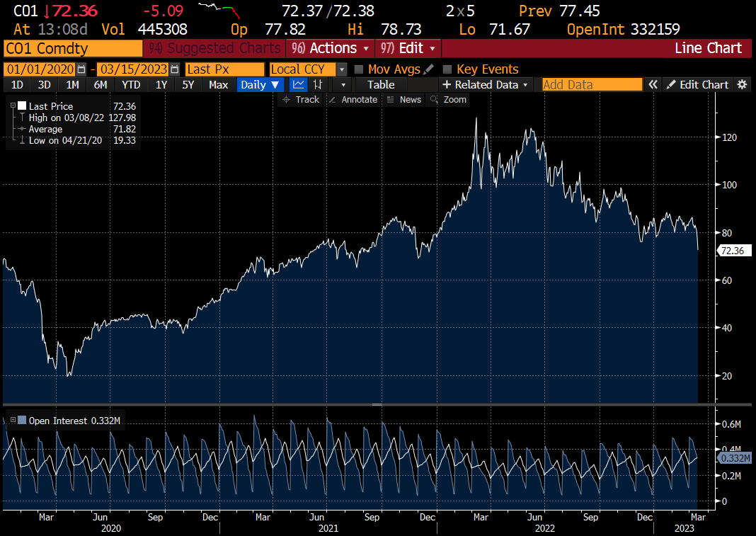
Task: Click the start date 01/01/2020 field
Action: pos(40,69)
